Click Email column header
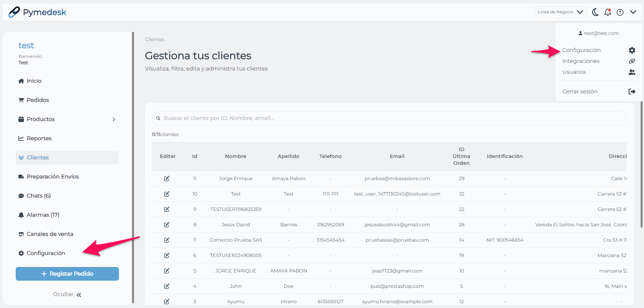This screenshot has height=308, width=644. click(397, 156)
